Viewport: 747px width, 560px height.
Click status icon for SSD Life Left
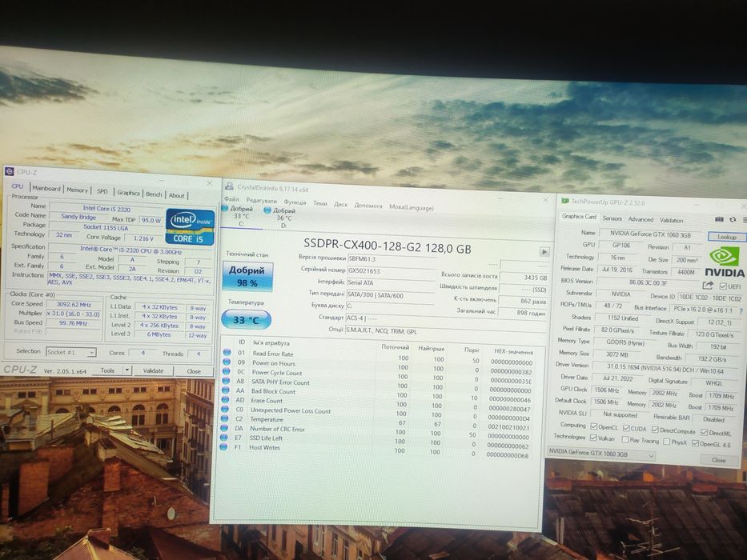[224, 437]
